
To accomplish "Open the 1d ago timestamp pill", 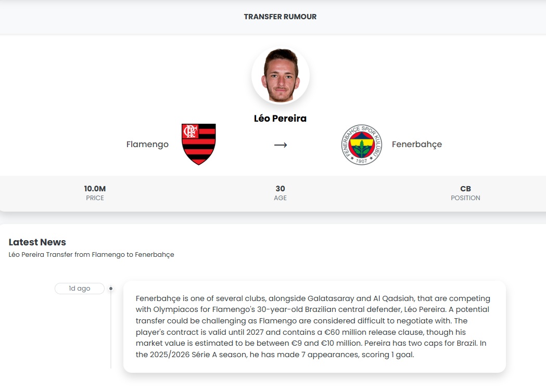I will [79, 288].
